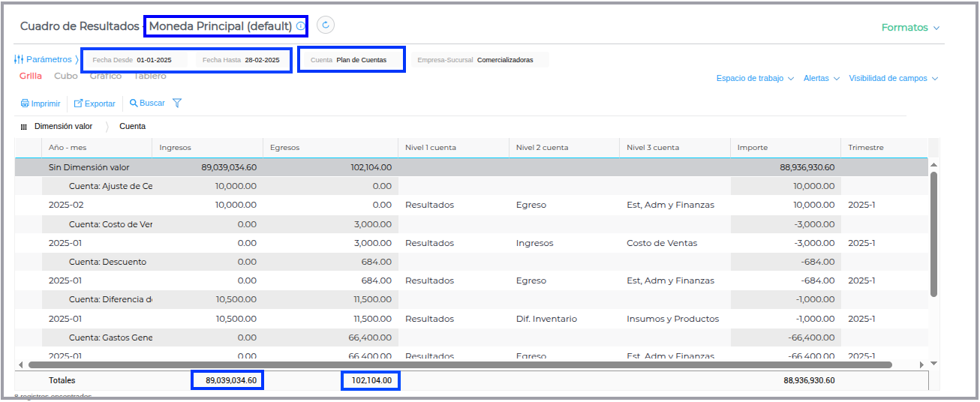This screenshot has width=980, height=402.
Task: Click the Dimensión valor grid icon
Action: coord(24,127)
